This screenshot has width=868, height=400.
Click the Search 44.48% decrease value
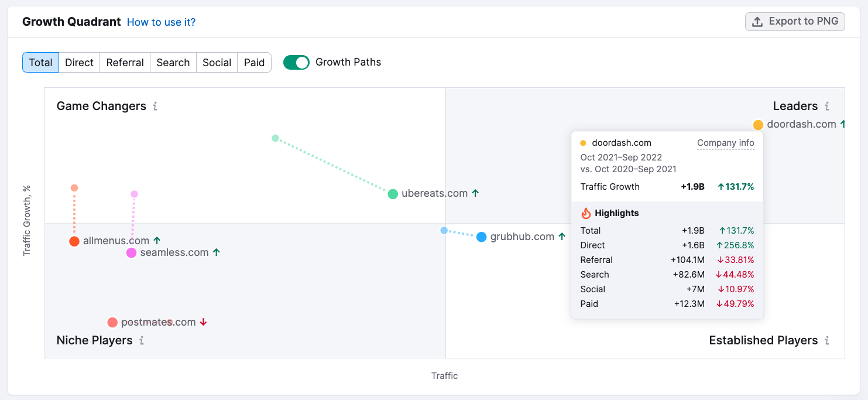[734, 275]
